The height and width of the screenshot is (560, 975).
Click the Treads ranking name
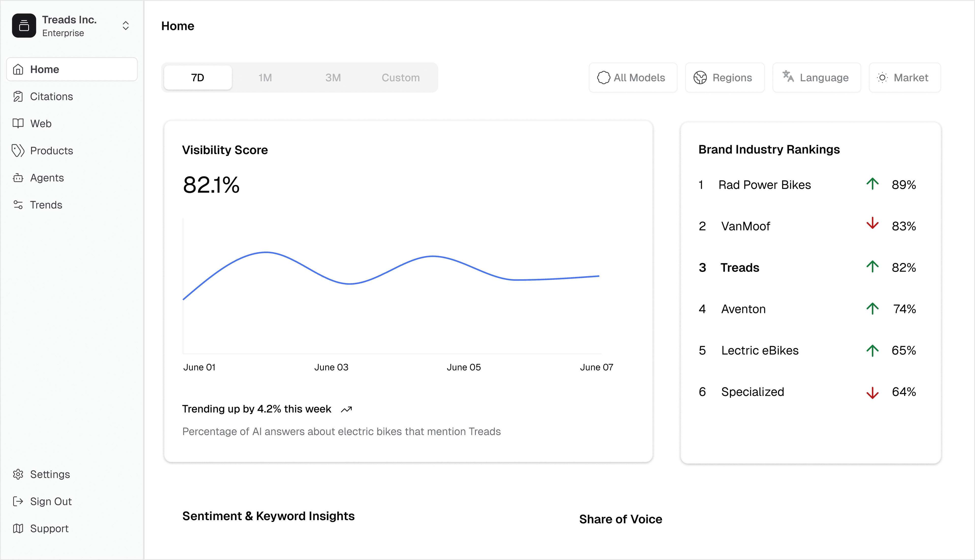click(x=740, y=268)
